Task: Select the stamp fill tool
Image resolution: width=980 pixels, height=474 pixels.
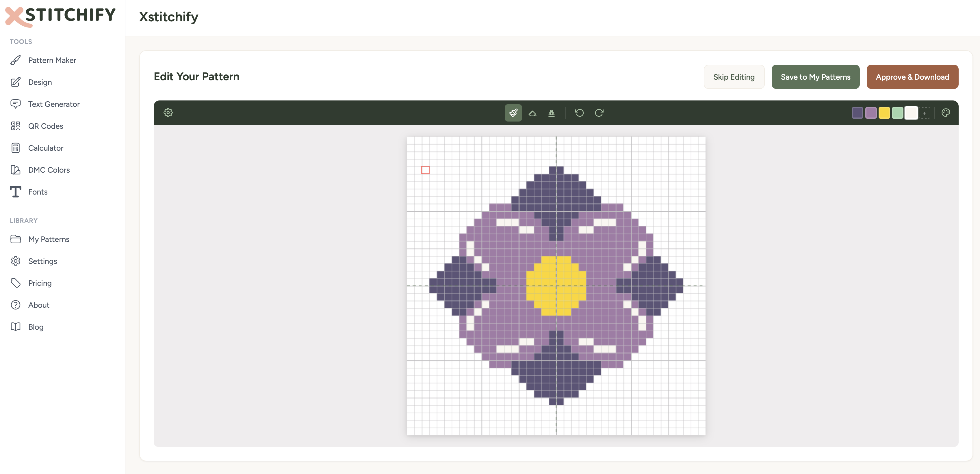Action: coord(552,113)
